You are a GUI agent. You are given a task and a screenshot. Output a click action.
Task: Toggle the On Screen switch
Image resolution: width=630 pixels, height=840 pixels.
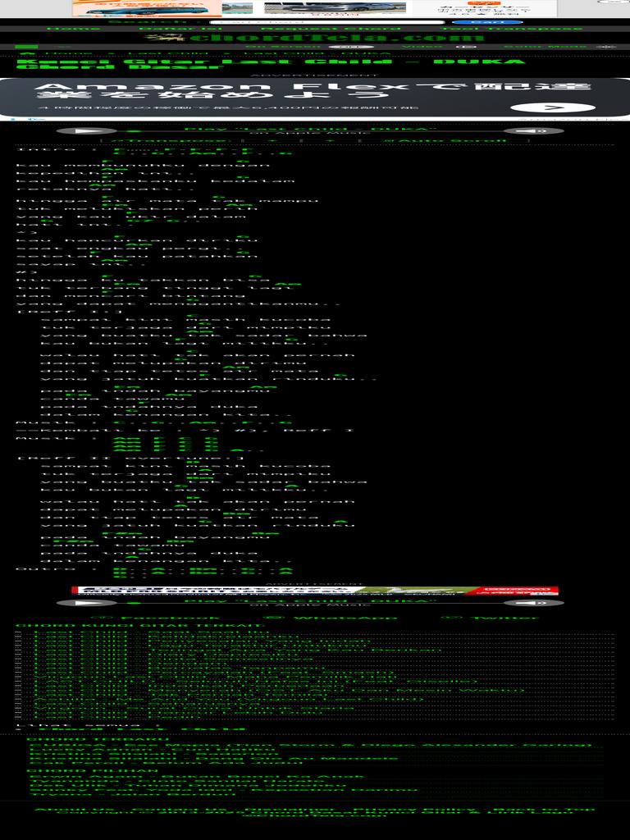(x=350, y=47)
